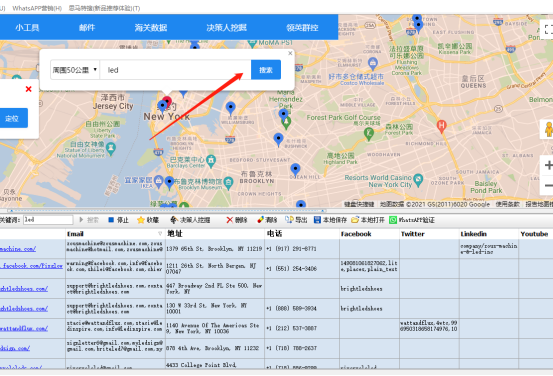The image size is (553, 376).
Task: Open the 小工具 tab
Action: 27,28
